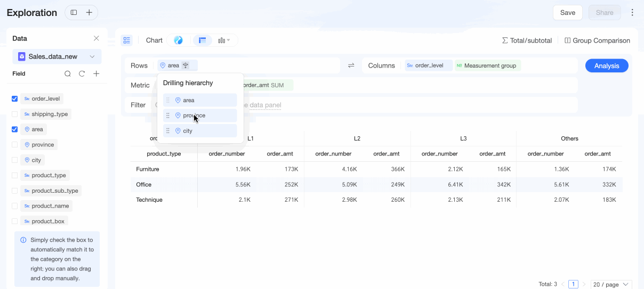Select the Furniture row label
The image size is (644, 289).
tap(148, 169)
